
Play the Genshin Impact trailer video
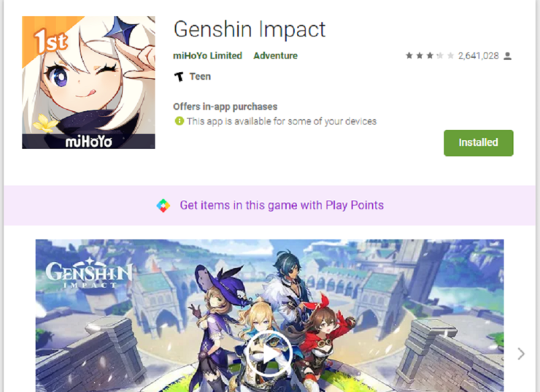pyautogui.click(x=269, y=354)
